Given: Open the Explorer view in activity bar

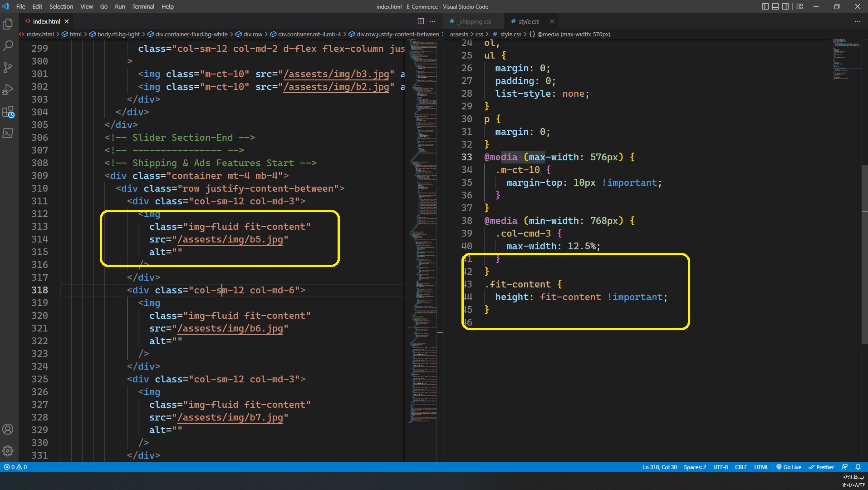Looking at the screenshot, I should (x=8, y=24).
